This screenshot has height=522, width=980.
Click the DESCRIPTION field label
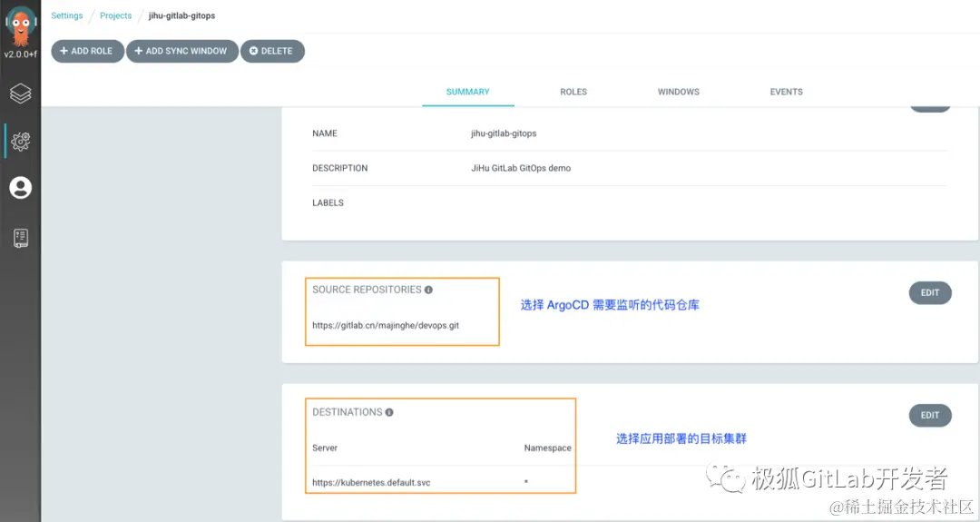point(340,168)
